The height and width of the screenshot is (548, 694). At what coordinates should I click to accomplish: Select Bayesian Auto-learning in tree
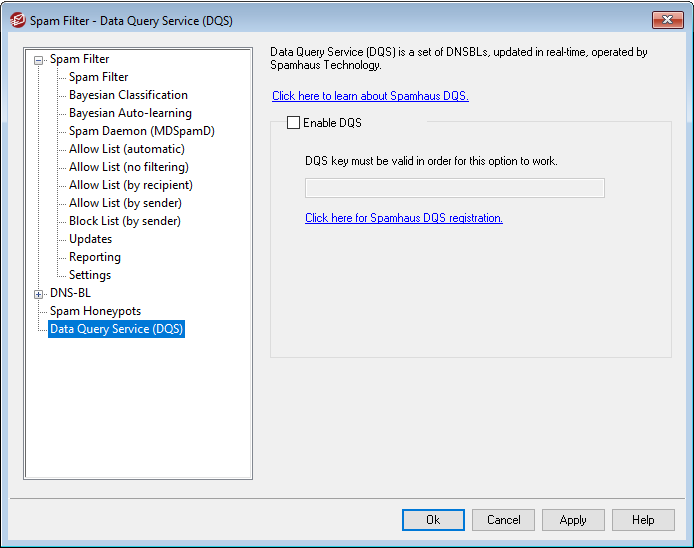(x=130, y=113)
